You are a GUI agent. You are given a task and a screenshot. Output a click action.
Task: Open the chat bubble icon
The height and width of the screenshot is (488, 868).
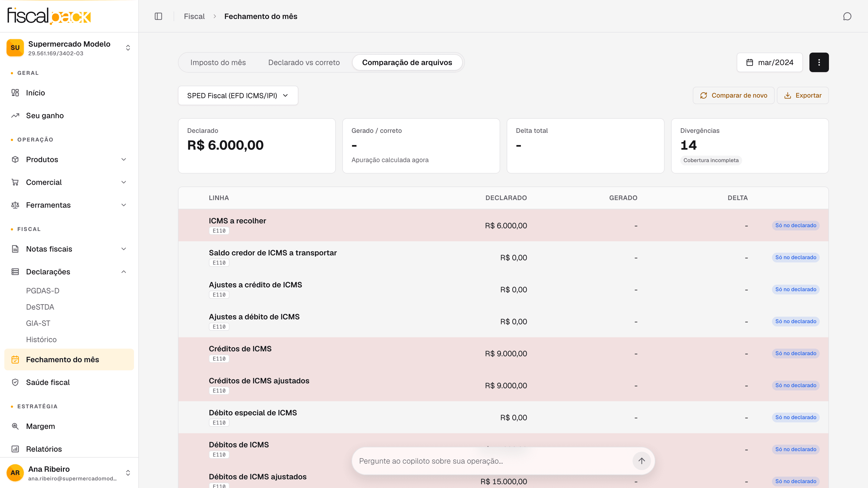(x=847, y=16)
